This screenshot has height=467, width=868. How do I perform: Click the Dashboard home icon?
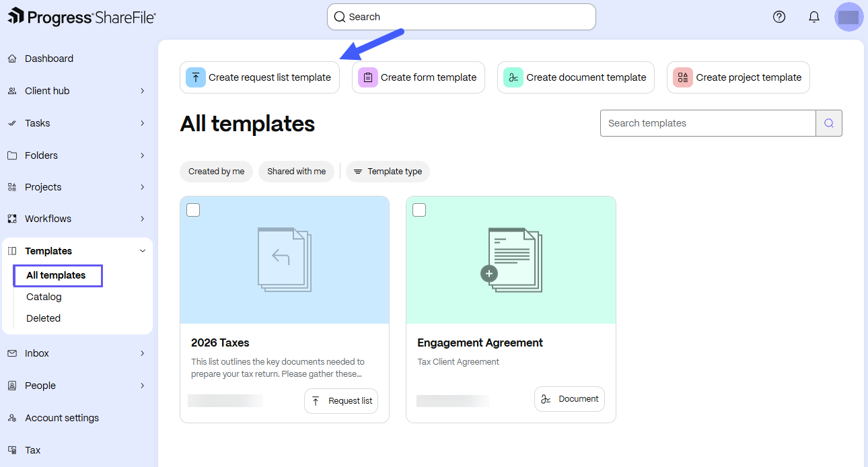(12, 59)
